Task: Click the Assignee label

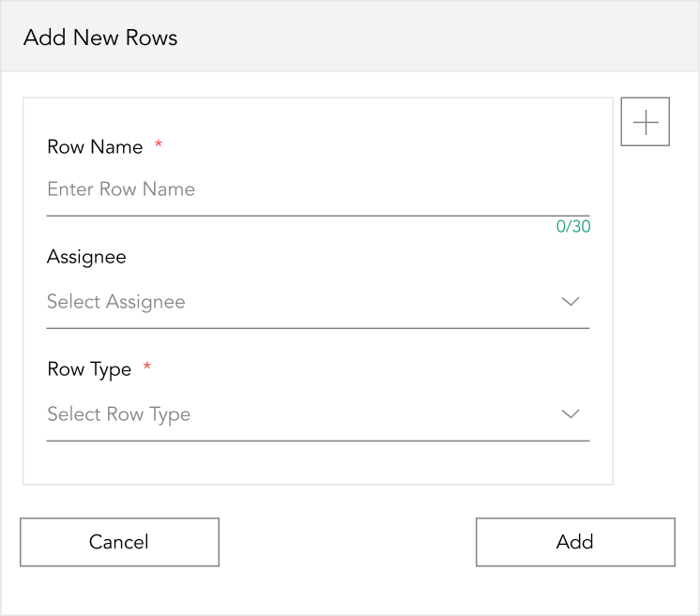Action: 86,257
